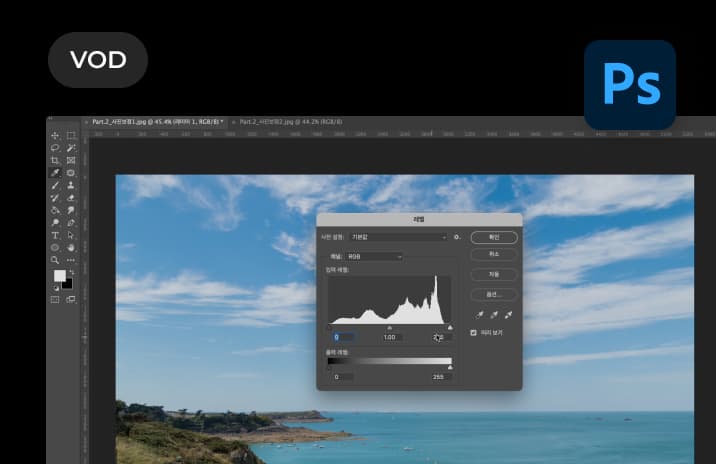
Task: Select the Lasso tool
Action: coord(55,148)
